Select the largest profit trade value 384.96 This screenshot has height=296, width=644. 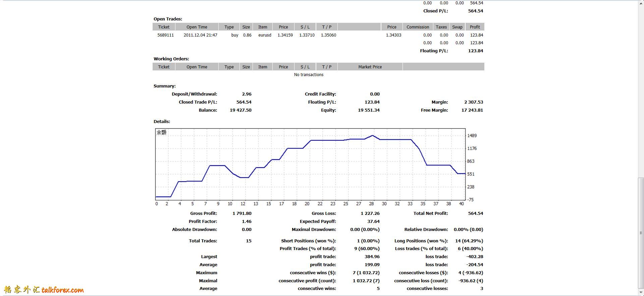(x=372, y=256)
